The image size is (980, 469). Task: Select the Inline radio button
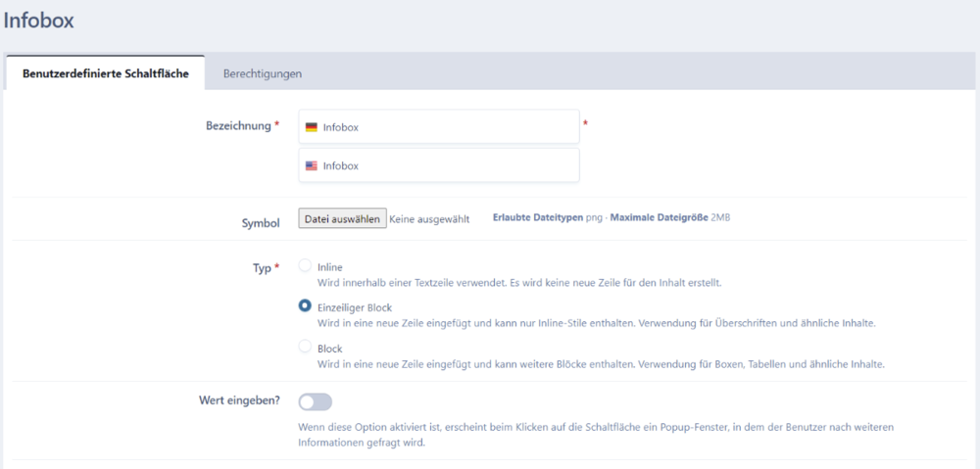click(305, 266)
